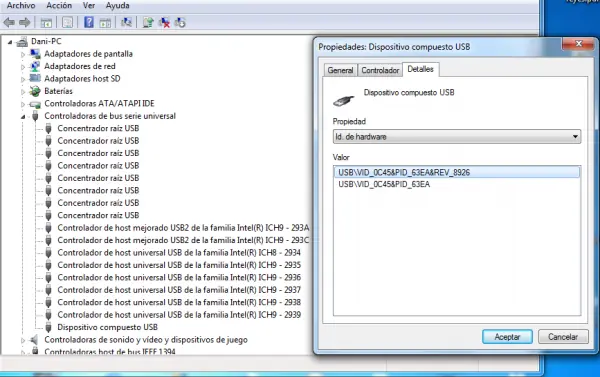Click the USB icon beside ICH8 - 2934
Image resolution: width=600 pixels, height=377 pixels.
pyautogui.click(x=48, y=253)
